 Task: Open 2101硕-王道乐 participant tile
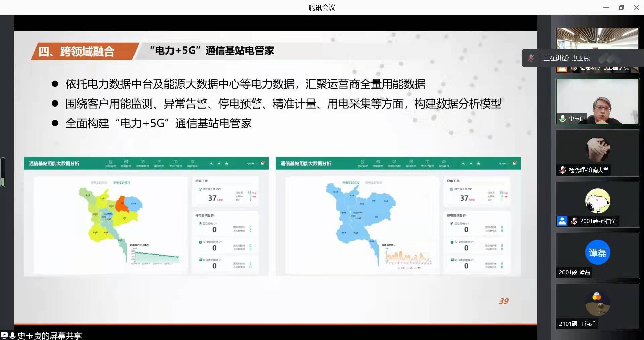pyautogui.click(x=597, y=306)
